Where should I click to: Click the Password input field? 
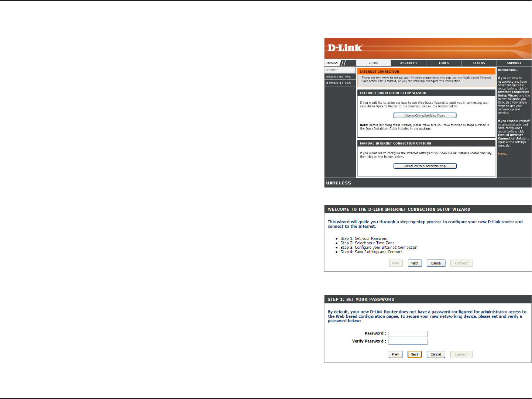click(x=408, y=334)
